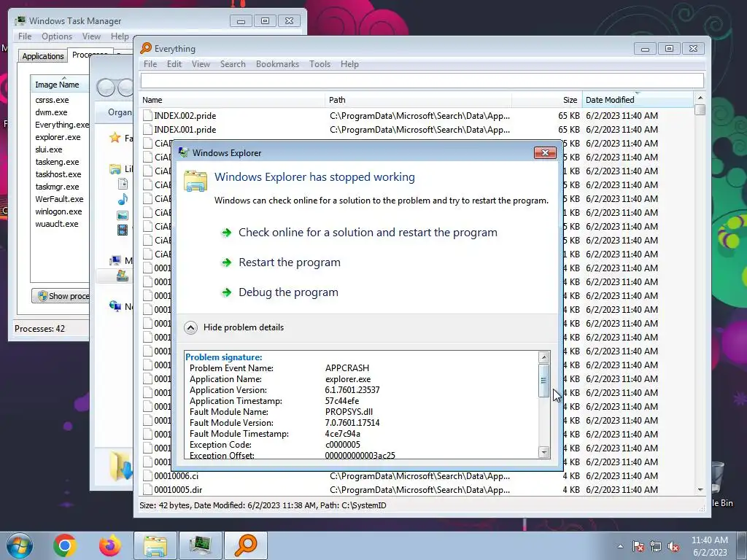
Task: Collapse details with Hide problem details chevron
Action: (190, 327)
